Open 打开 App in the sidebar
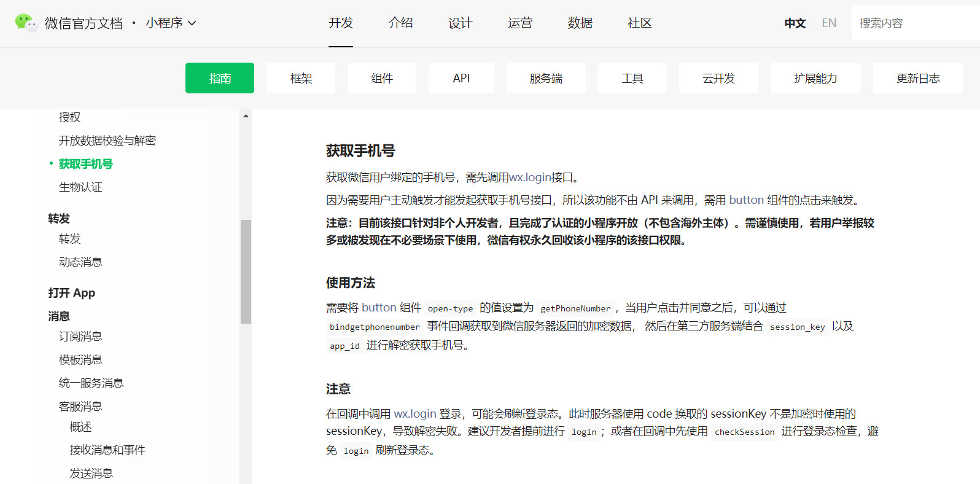 click(72, 293)
